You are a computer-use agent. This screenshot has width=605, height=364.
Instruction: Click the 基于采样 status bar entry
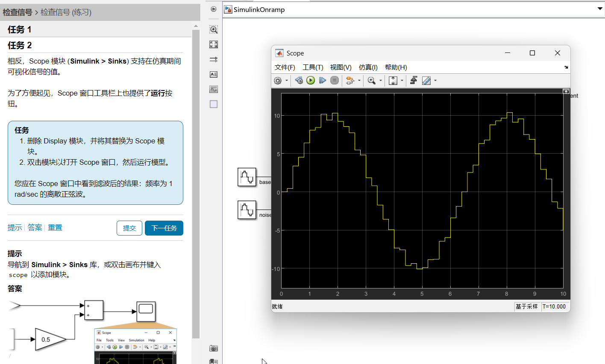tap(527, 306)
